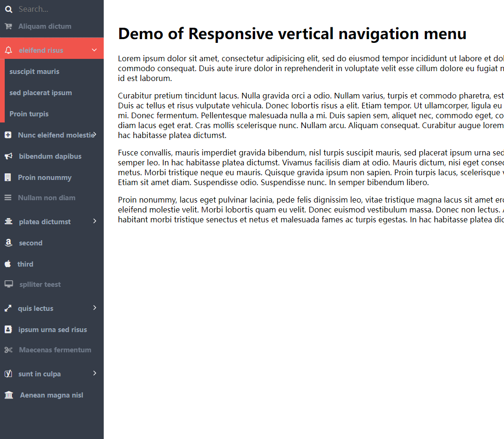Click the bank building icon for Aenean magna nisl
Image resolution: width=504 pixels, height=439 pixels.
point(8,395)
